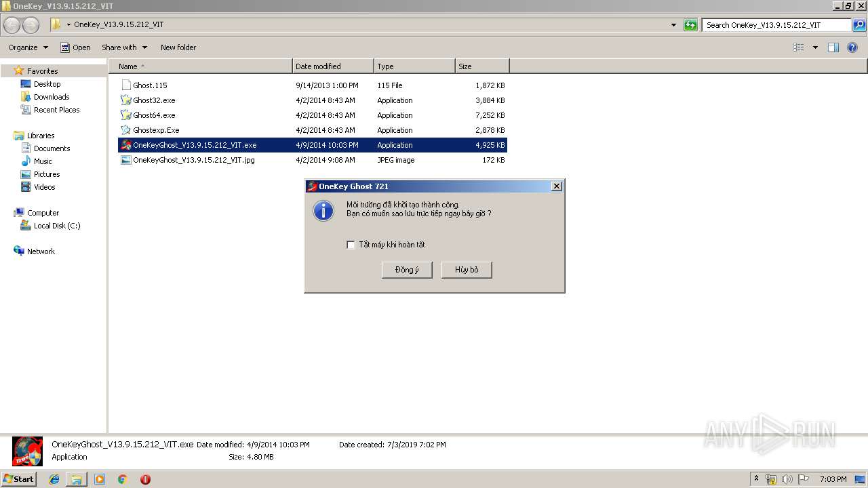Image resolution: width=868 pixels, height=488 pixels.
Task: Confirm with the Đồng ý button
Action: click(407, 270)
